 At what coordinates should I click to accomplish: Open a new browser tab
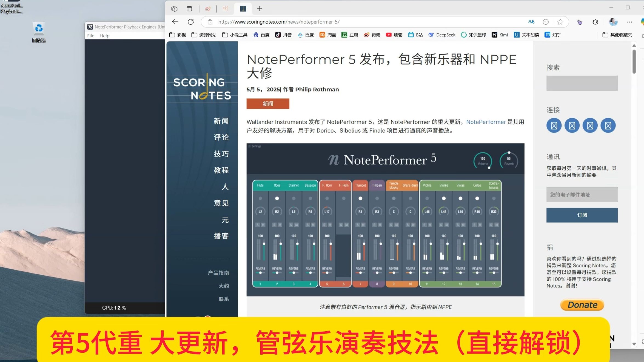pos(260,9)
